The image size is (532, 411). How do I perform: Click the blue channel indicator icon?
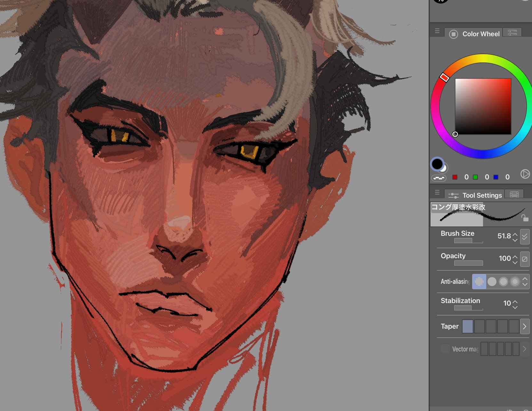pos(496,177)
